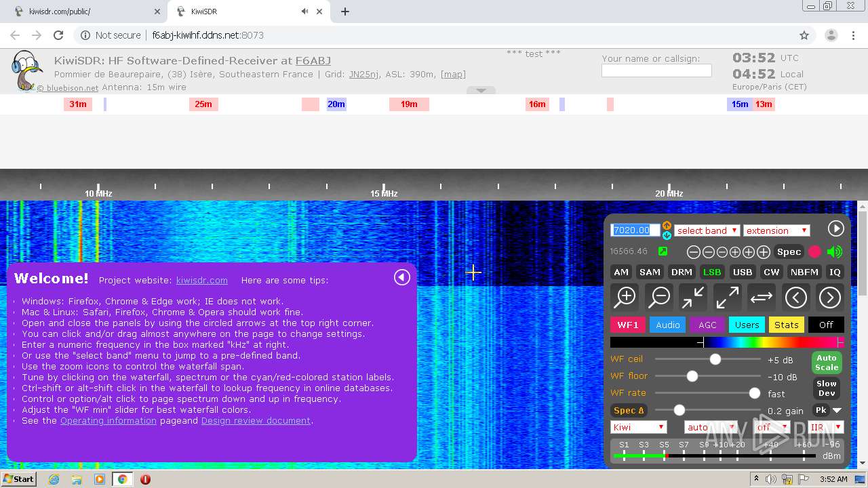This screenshot has width=868, height=488.
Task: Click the third minus frequency step button
Action: click(722, 252)
